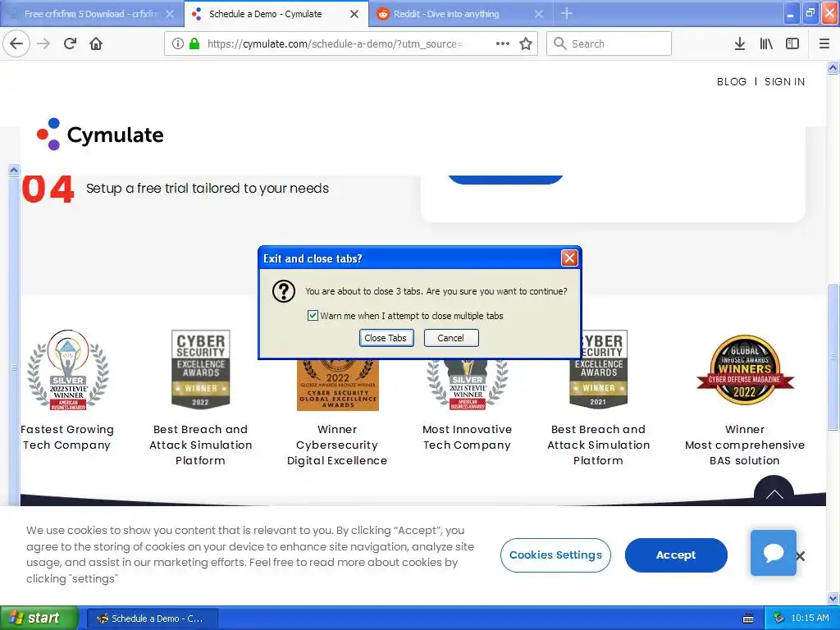840x630 pixels.
Task: Close the Exit and close tabs dialog
Action: point(569,258)
